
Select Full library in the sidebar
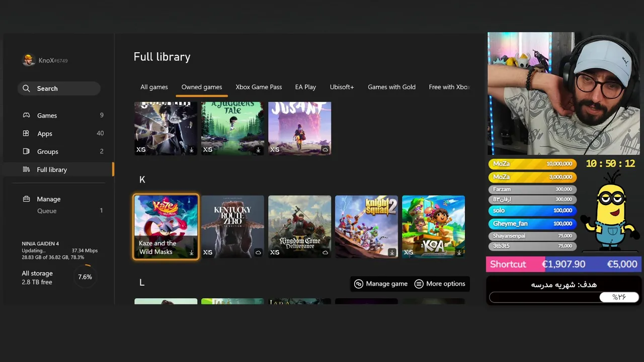point(58,169)
